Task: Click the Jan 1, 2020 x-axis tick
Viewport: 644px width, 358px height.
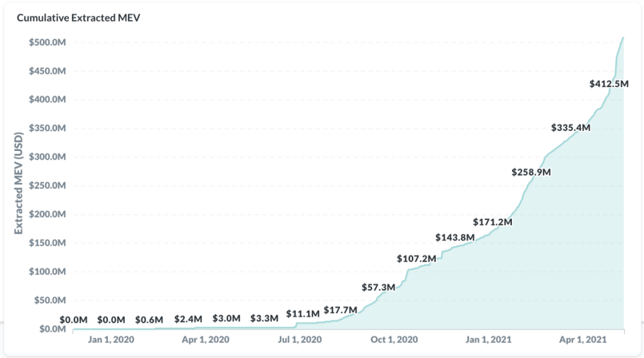Action: pyautogui.click(x=113, y=340)
